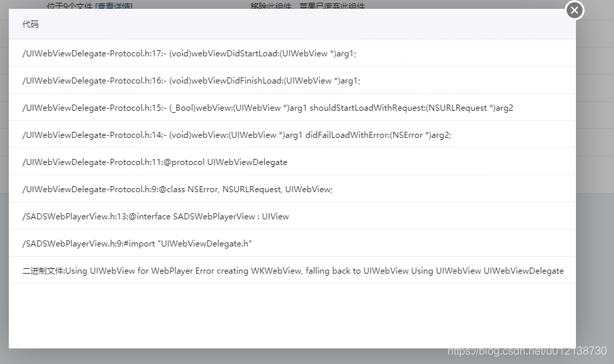Select the webViewDidFinishLoad line 16 row
Screen dimensions: 614x364
point(292,80)
